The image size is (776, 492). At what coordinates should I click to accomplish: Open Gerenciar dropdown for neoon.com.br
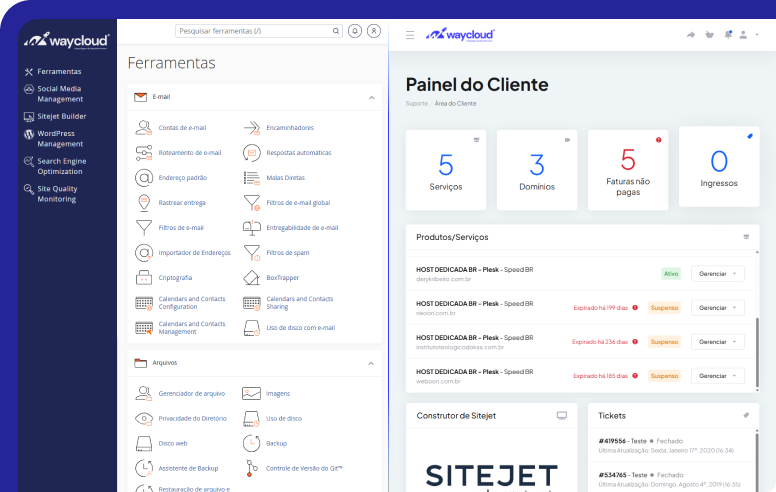(718, 308)
